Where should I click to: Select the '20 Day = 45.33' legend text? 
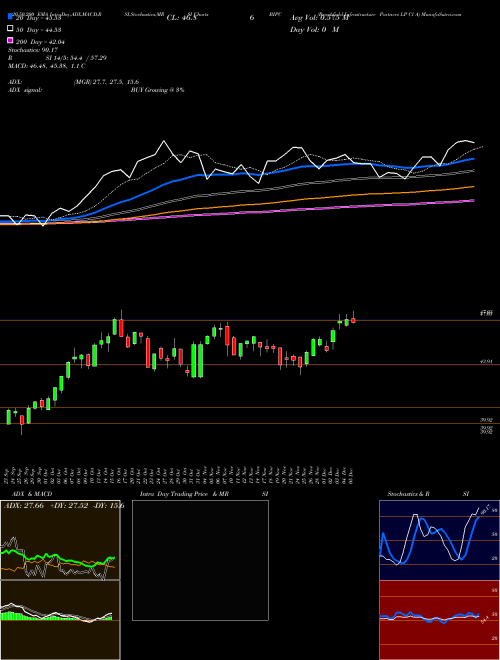point(39,18)
